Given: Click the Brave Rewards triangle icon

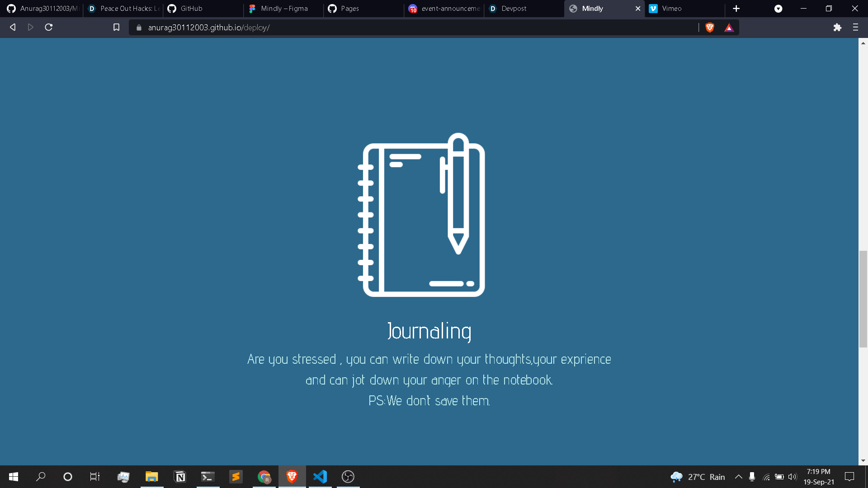Looking at the screenshot, I should 729,28.
